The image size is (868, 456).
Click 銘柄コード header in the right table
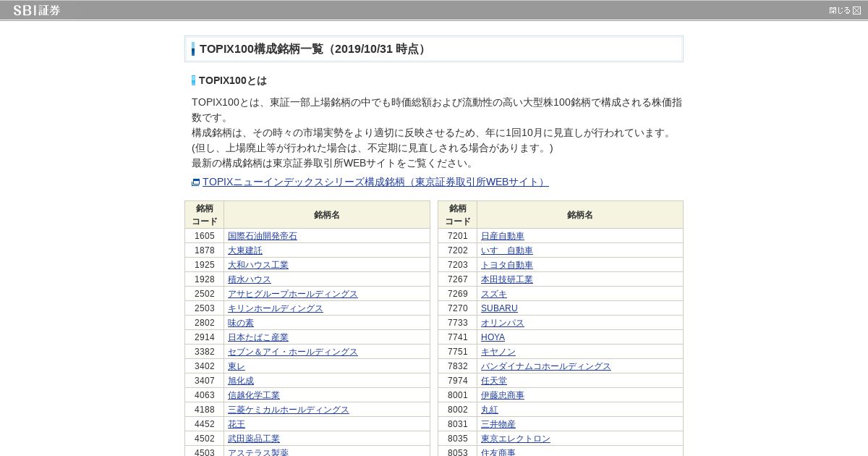(x=458, y=215)
